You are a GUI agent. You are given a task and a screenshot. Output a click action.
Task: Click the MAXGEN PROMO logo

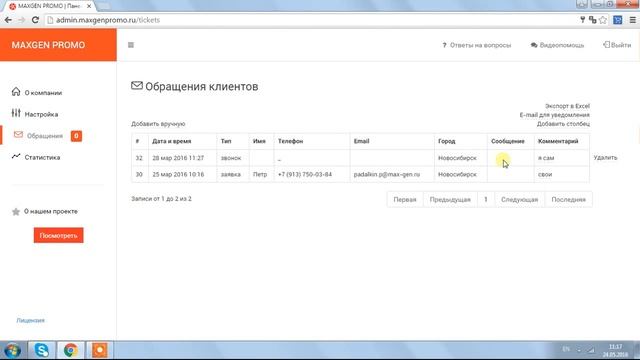pyautogui.click(x=49, y=45)
